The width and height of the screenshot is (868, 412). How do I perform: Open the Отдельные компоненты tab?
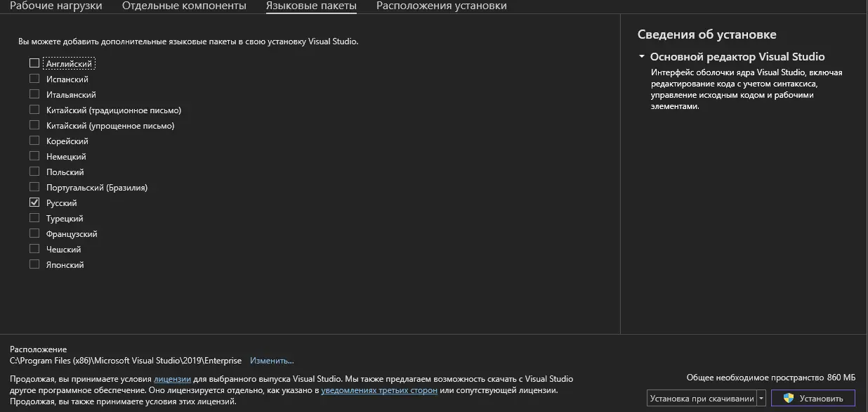[x=184, y=6]
